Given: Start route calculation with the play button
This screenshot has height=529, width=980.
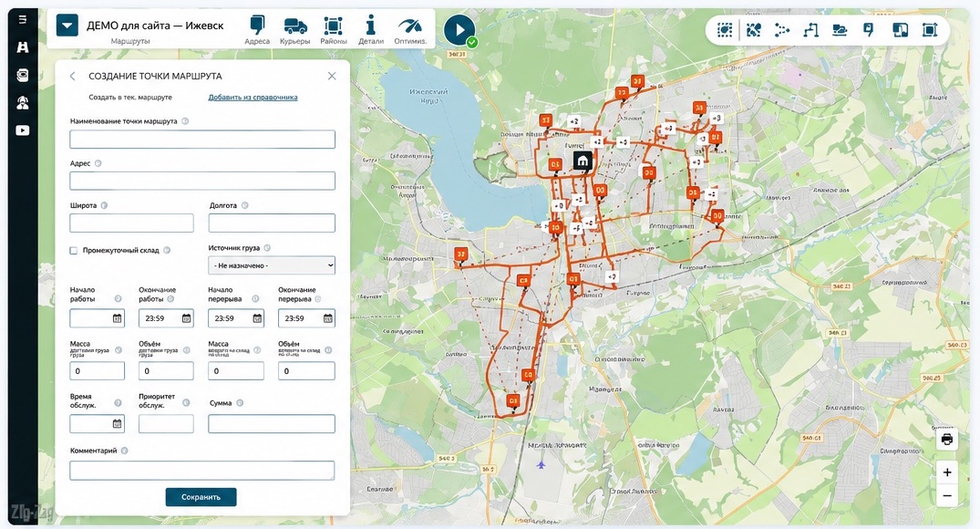Looking at the screenshot, I should [x=459, y=29].
